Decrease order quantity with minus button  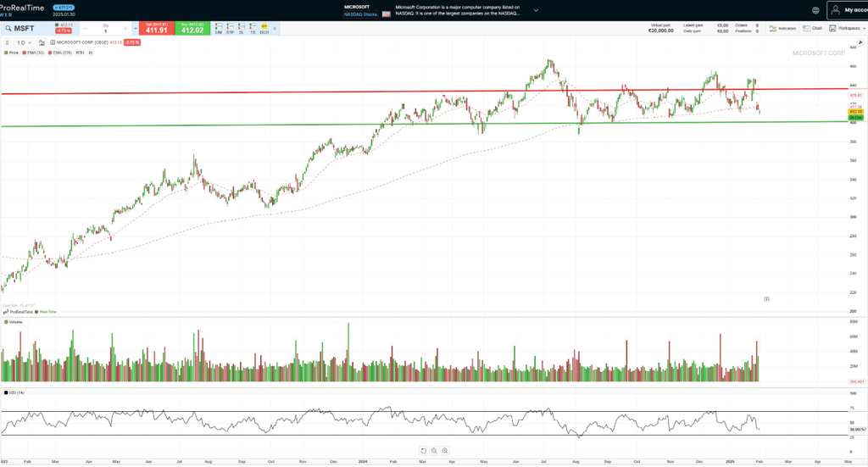[86, 29]
